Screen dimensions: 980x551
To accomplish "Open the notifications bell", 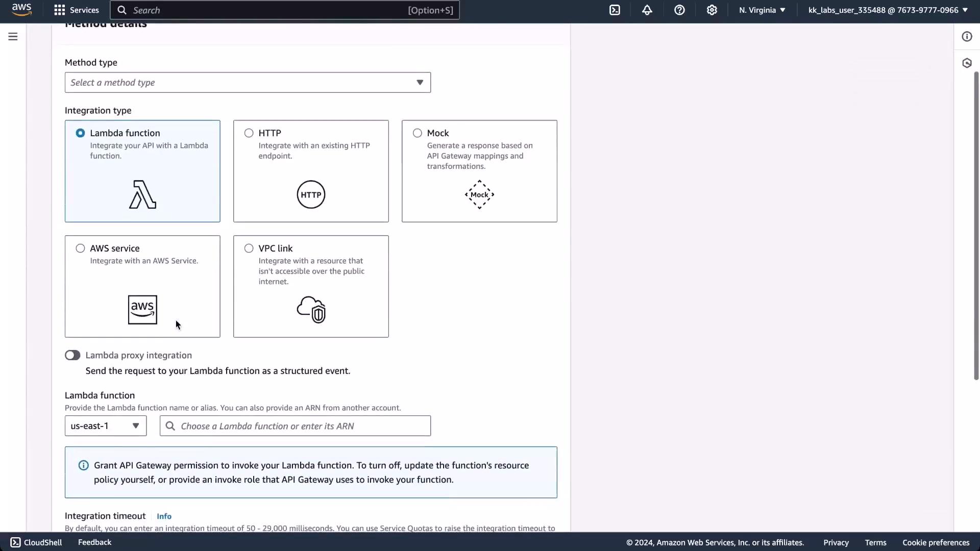I will coord(647,10).
